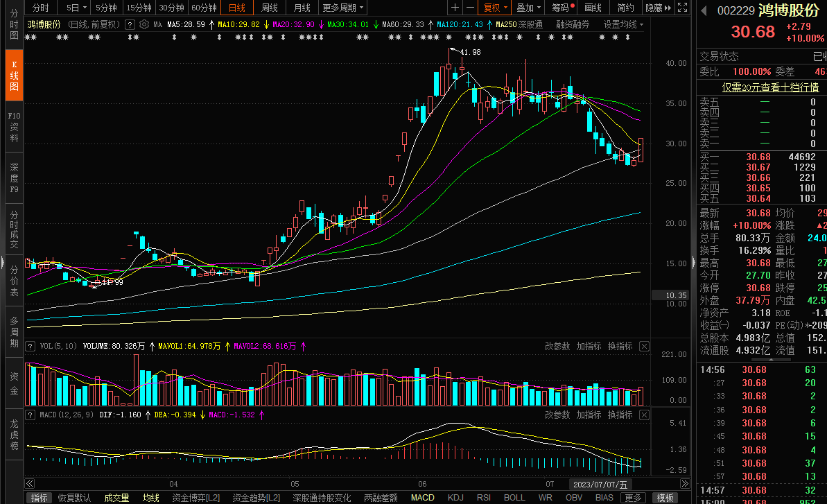Screen dimensions: 827x504
Task: Toggle MACD indicator at bottom bar
Action: point(422,498)
